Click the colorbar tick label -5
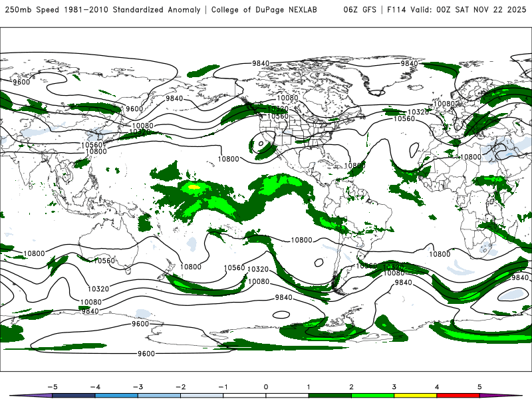Viewport: 532px width, 399px height. point(53,387)
